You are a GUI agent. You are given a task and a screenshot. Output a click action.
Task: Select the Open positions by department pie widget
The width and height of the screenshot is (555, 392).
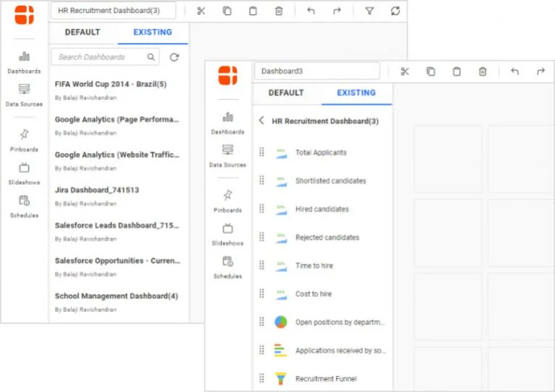coord(340,322)
